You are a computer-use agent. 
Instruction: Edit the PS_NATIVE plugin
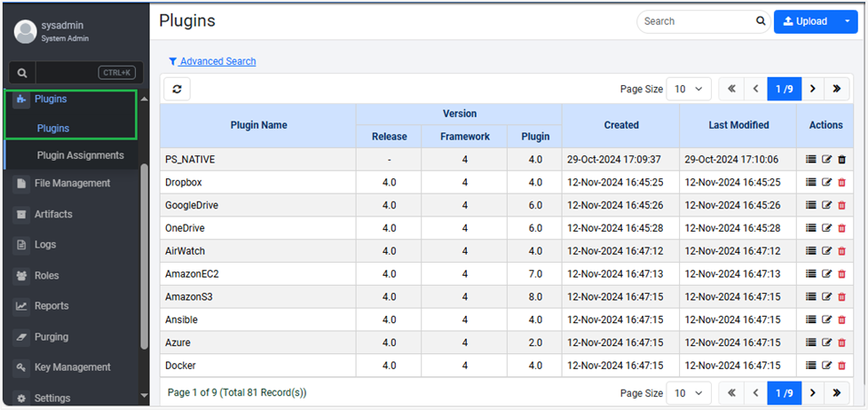pyautogui.click(x=826, y=160)
